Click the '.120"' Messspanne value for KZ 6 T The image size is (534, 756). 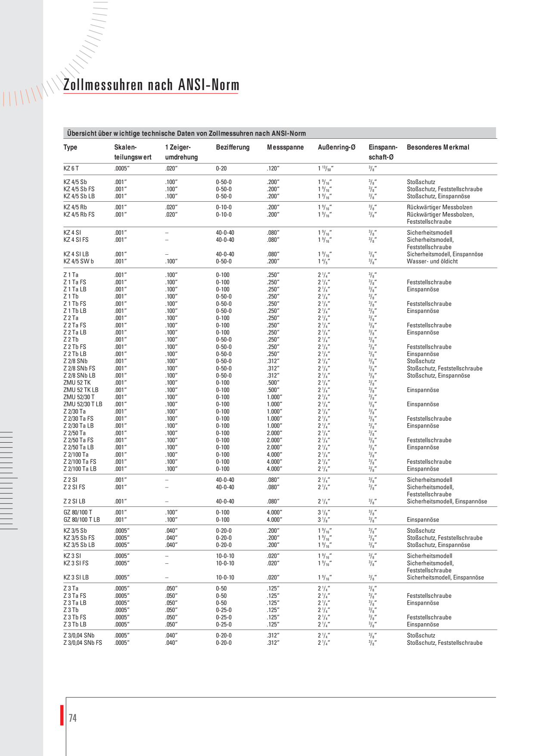coord(273,169)
